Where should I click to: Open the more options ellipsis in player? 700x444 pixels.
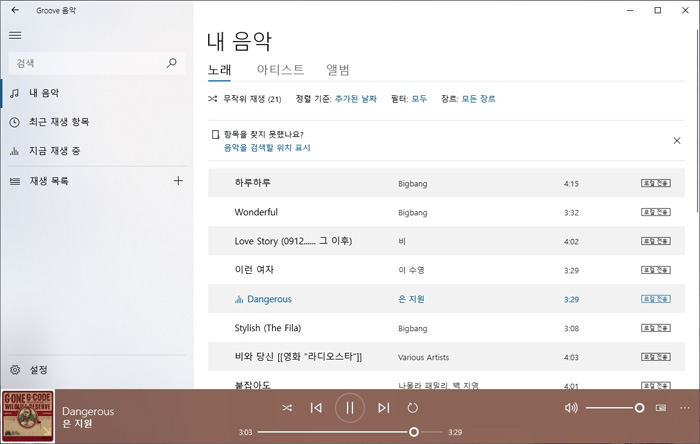click(685, 408)
